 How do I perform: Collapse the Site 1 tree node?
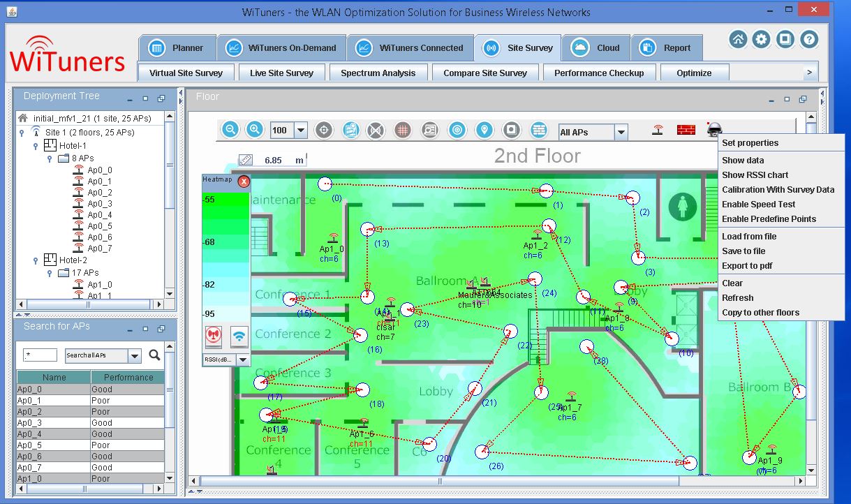[x=22, y=133]
